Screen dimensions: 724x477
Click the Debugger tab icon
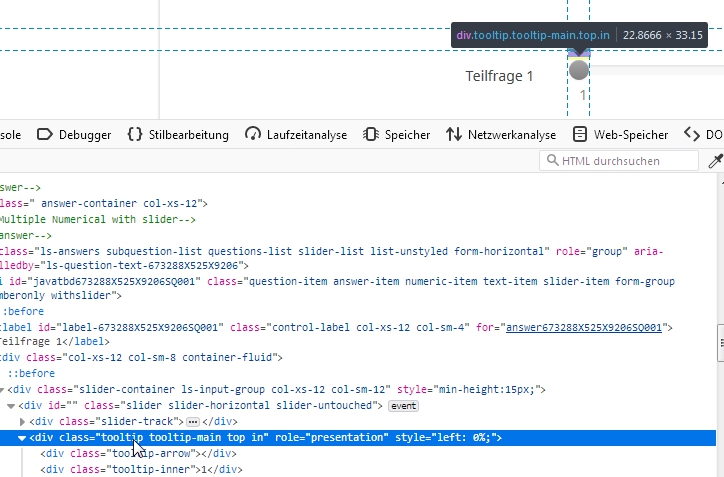tap(44, 135)
